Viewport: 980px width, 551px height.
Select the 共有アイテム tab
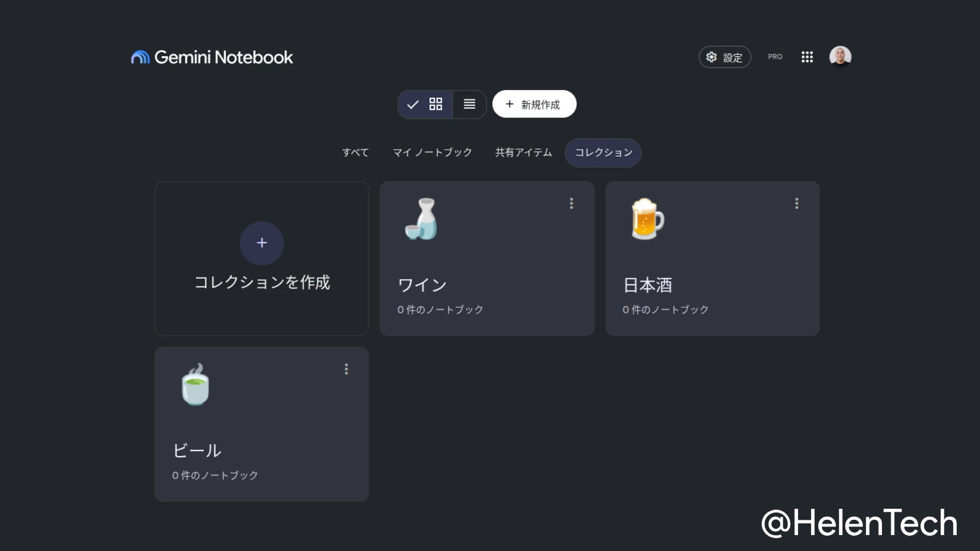524,152
